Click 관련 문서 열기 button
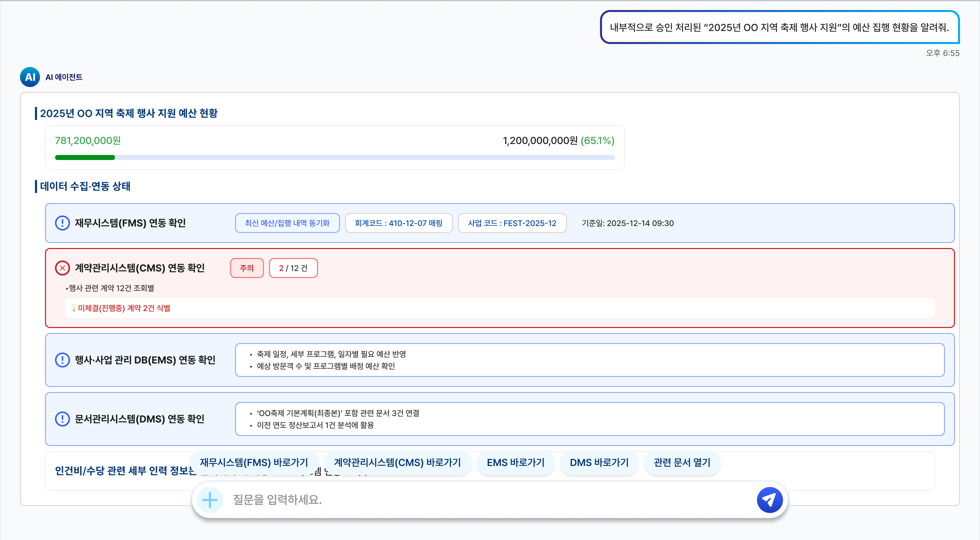 (x=682, y=462)
